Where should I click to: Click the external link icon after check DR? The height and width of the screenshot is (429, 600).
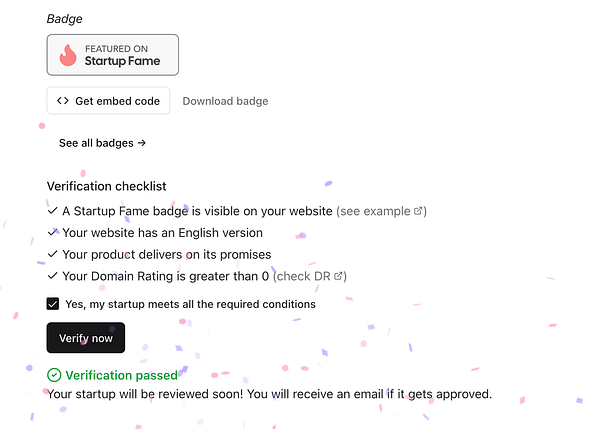(x=338, y=276)
